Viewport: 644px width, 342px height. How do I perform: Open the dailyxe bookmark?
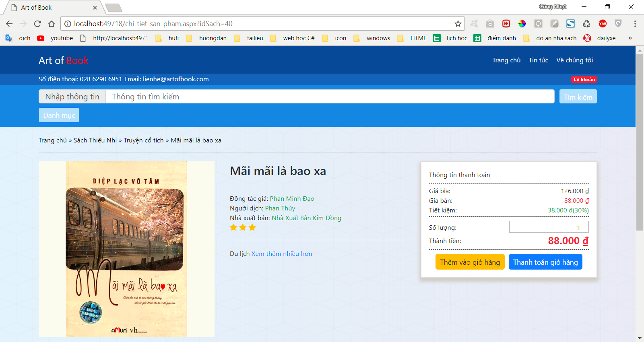point(600,38)
